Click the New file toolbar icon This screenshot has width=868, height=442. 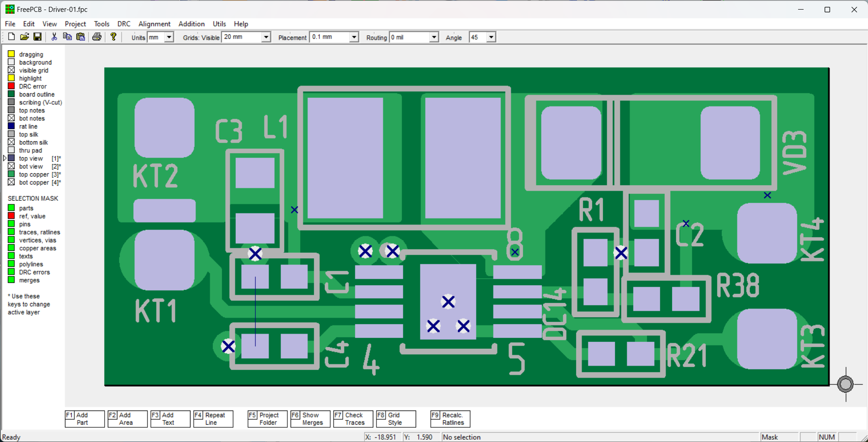click(11, 37)
